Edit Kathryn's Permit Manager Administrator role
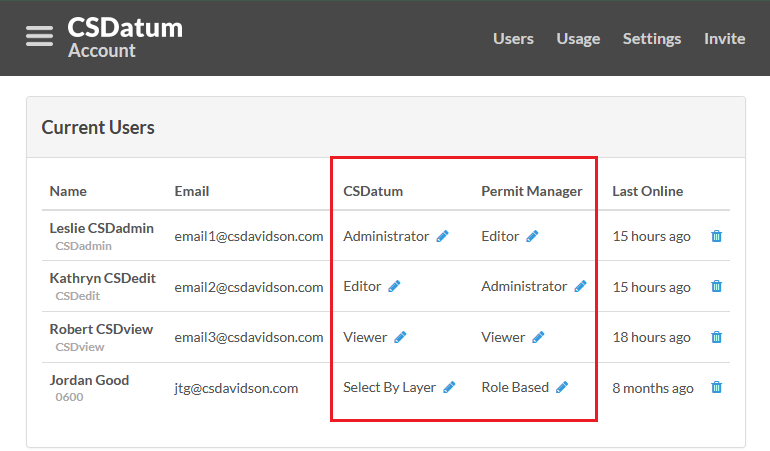This screenshot has height=451, width=770. [x=580, y=286]
